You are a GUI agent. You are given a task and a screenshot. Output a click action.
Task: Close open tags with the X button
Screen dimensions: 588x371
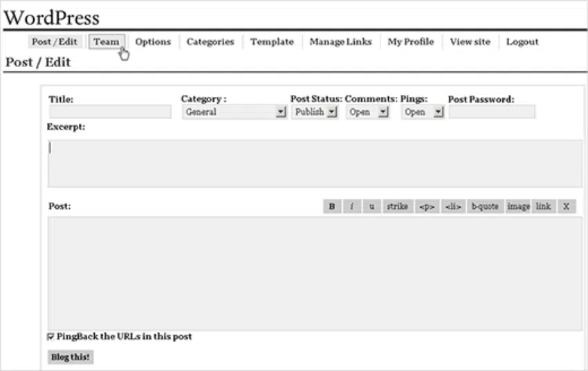pos(567,206)
